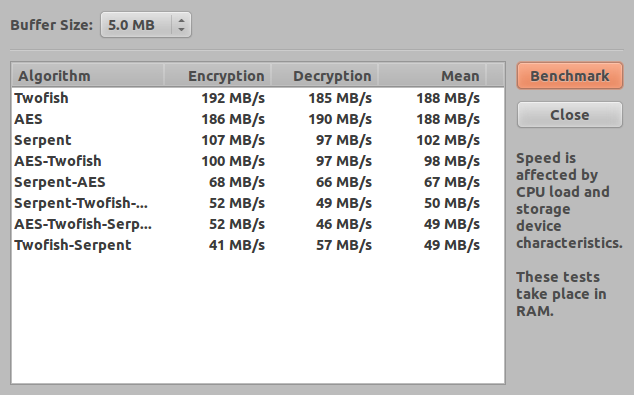This screenshot has height=395, width=634.
Task: Click the 102 MB/s mean value
Action: pos(448,140)
